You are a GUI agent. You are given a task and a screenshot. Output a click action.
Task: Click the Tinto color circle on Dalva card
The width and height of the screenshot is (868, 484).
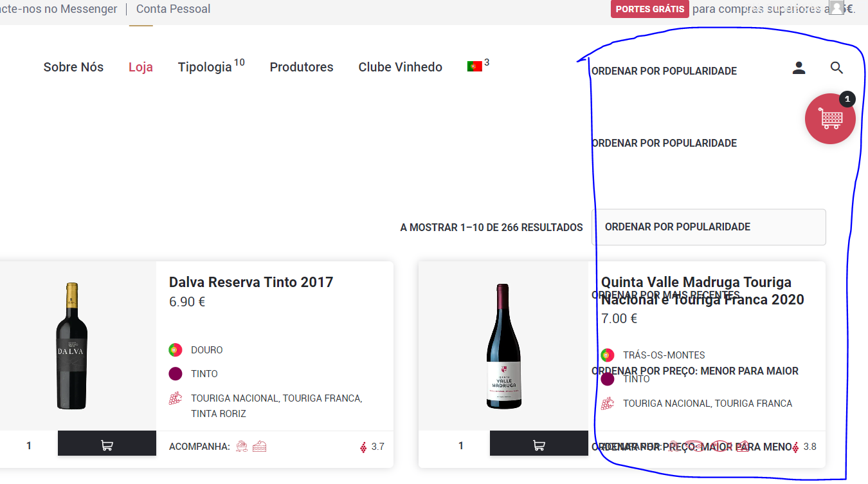[176, 374]
